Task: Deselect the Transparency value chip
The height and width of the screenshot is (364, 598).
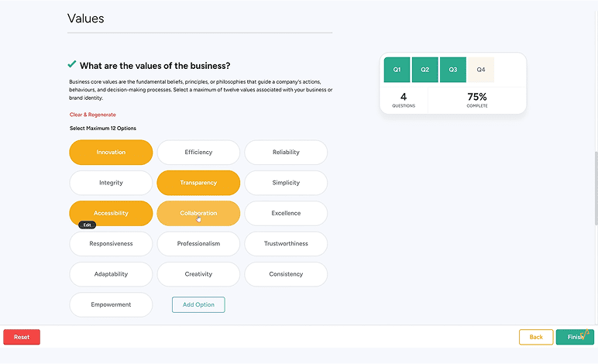Action: (x=198, y=183)
